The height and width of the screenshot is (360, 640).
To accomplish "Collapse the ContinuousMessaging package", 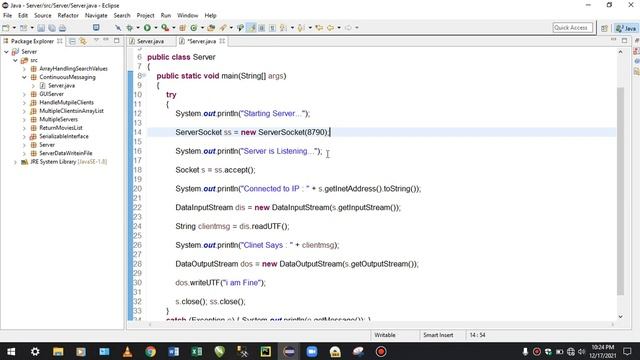I will coord(24,77).
